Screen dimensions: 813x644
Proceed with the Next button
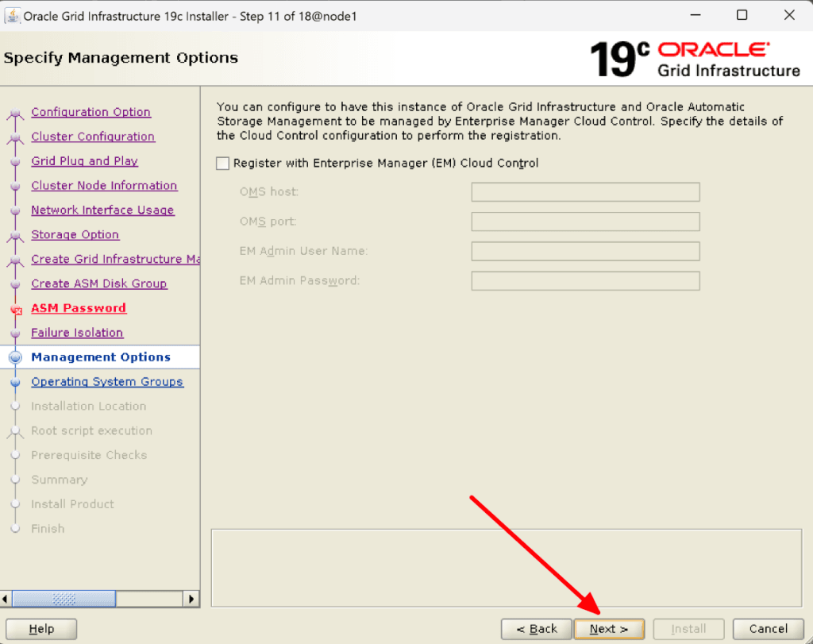(609, 629)
